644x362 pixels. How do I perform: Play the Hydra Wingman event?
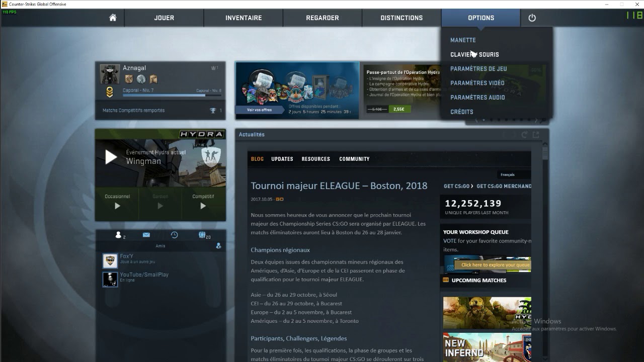pyautogui.click(x=111, y=157)
